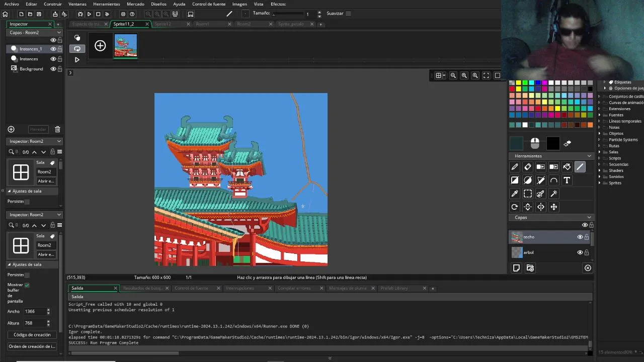Click the Home start page icon
The image size is (644, 362).
pos(5,14)
